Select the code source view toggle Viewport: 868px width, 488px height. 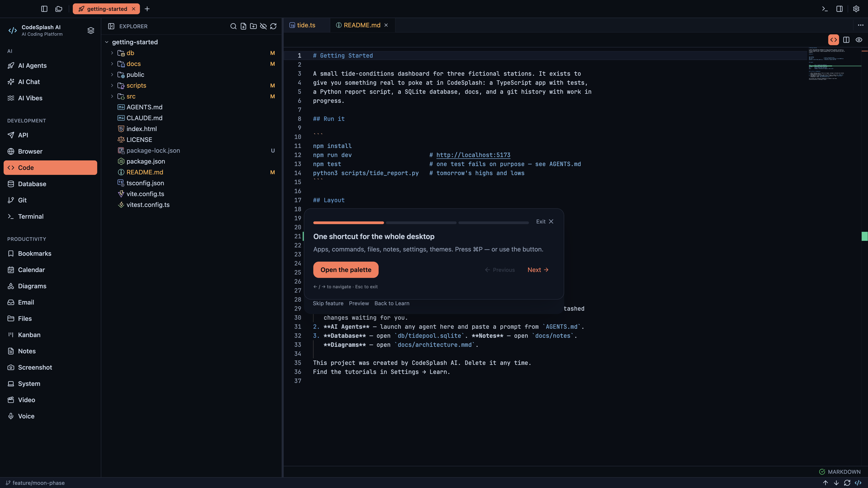point(834,40)
